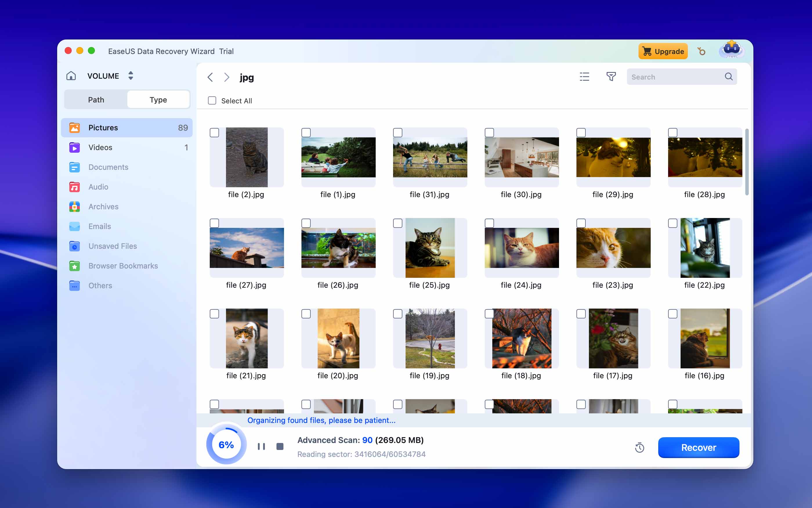This screenshot has width=812, height=508.
Task: Click the 6% scan progress circle
Action: (x=226, y=444)
